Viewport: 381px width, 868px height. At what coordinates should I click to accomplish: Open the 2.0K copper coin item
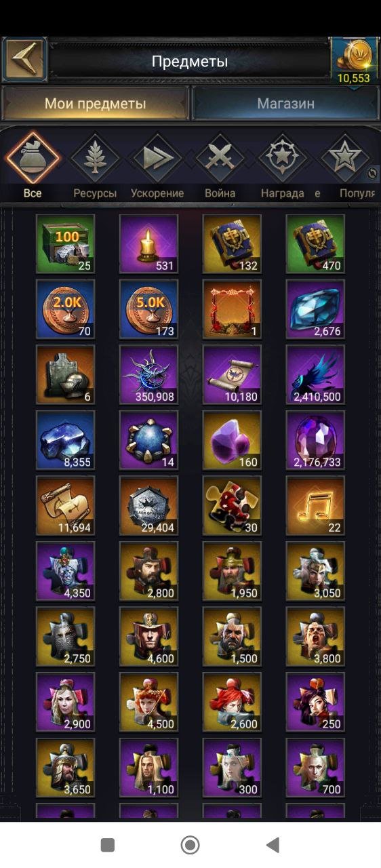65,309
